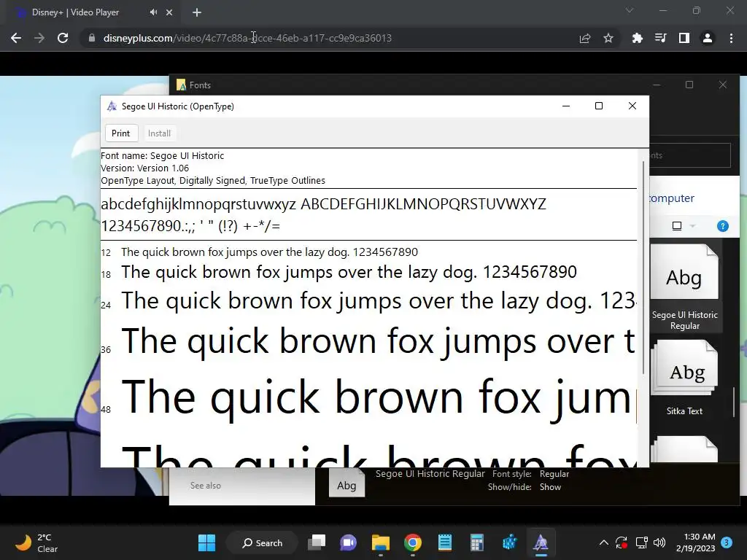Mute the Disney+ tab audio icon
The height and width of the screenshot is (560, 747).
[153, 12]
